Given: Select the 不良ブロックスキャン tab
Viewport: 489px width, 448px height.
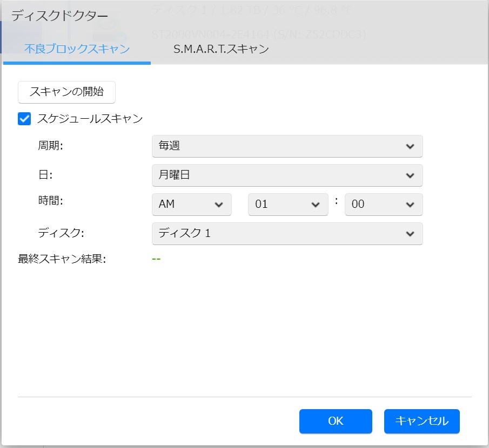Looking at the screenshot, I should click(77, 49).
